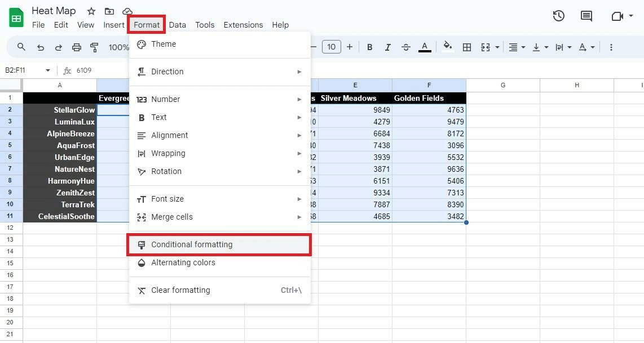Screen dimensions: 644x343
Task: Move document using the folder icon
Action: point(109,11)
